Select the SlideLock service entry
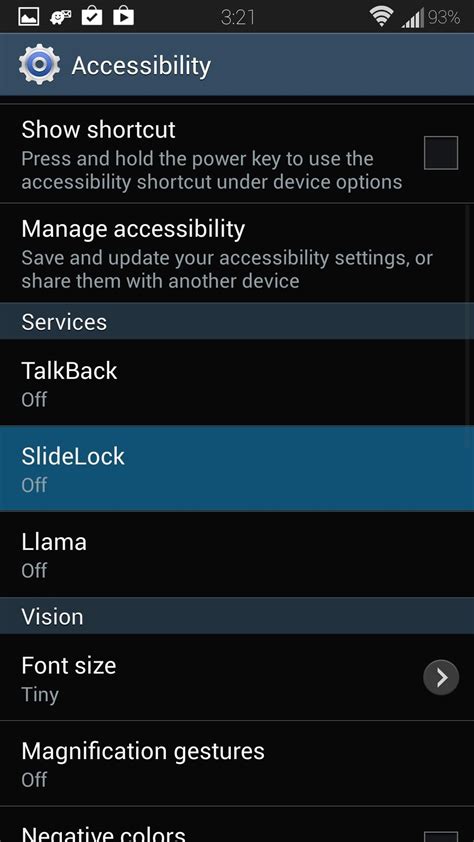 tap(237, 468)
